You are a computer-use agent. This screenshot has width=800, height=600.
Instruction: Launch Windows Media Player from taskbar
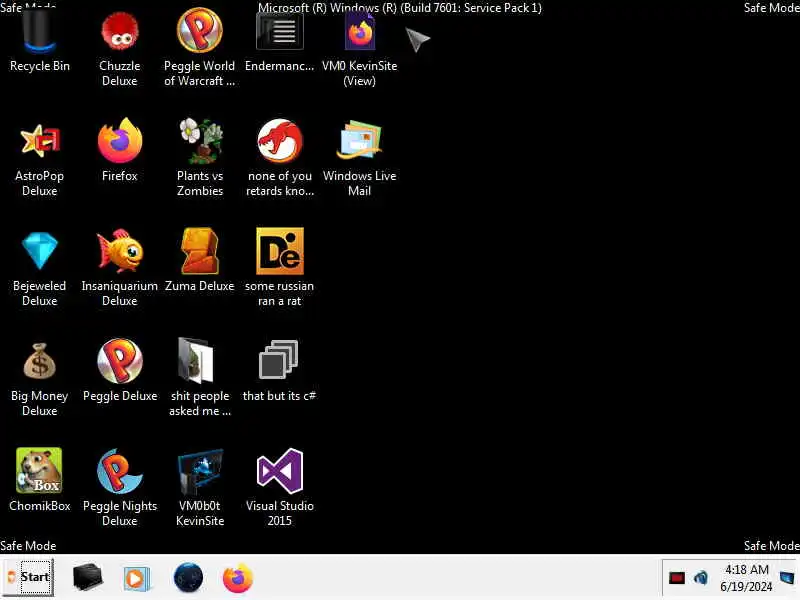pos(136,578)
